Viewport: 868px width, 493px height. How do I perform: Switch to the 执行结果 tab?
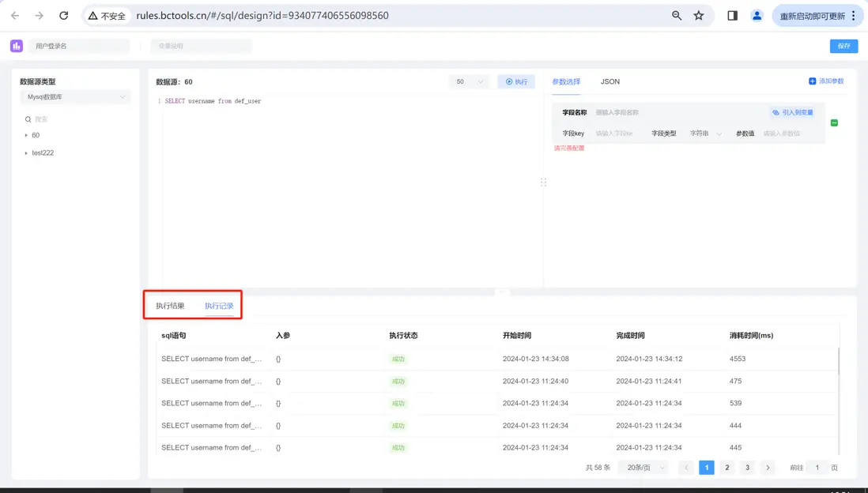click(x=170, y=306)
